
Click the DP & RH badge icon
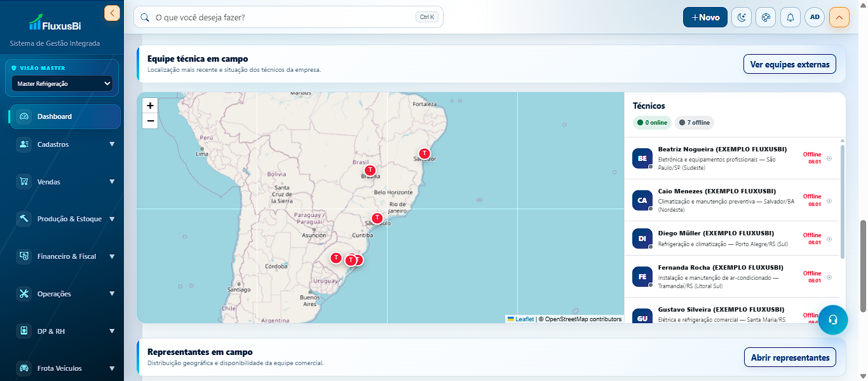(x=24, y=331)
